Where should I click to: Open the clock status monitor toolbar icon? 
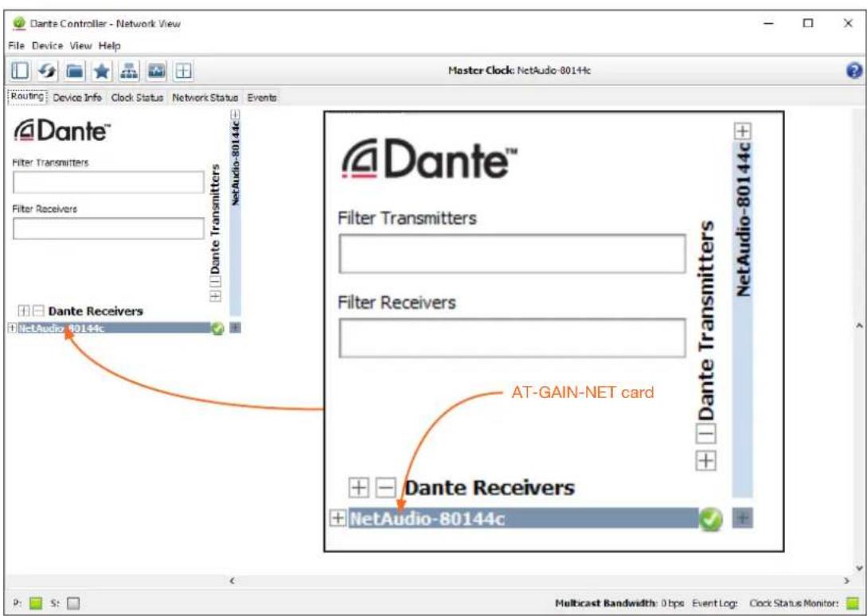156,71
